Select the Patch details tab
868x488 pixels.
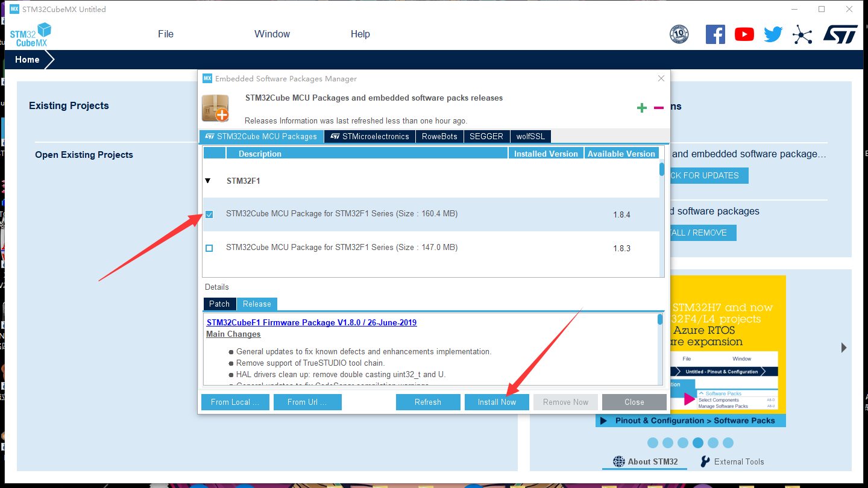[x=219, y=304]
